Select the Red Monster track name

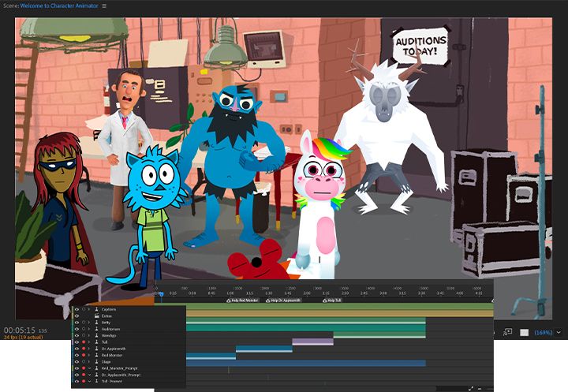(x=111, y=355)
